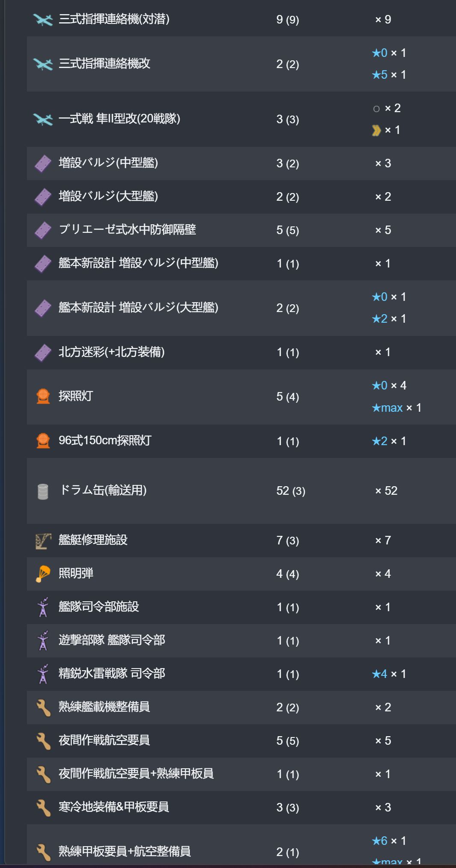The height and width of the screenshot is (868, 456).
Task: Click the gold chevron proficiency marker for 隼II型改
Action: click(376, 131)
